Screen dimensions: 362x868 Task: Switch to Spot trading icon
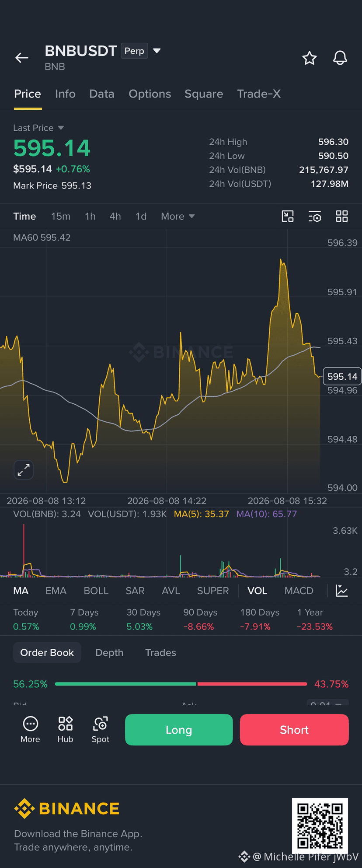tap(101, 730)
